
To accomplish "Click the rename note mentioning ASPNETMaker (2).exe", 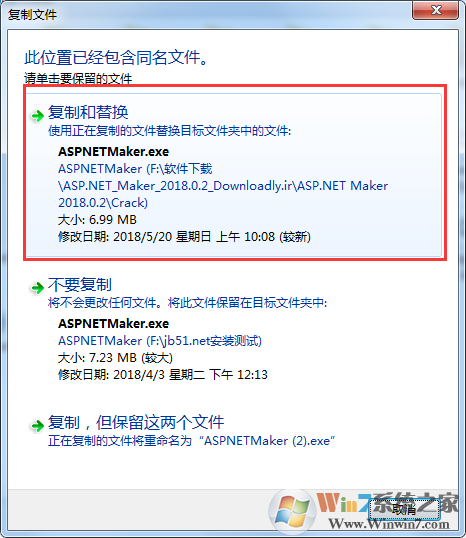I will pos(191,441).
